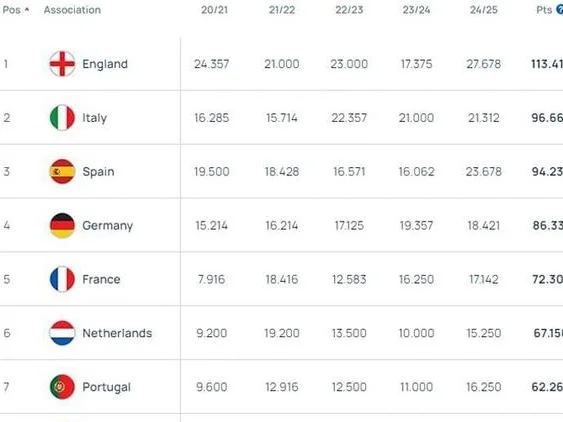Select the 20/21 season column header

[214, 10]
